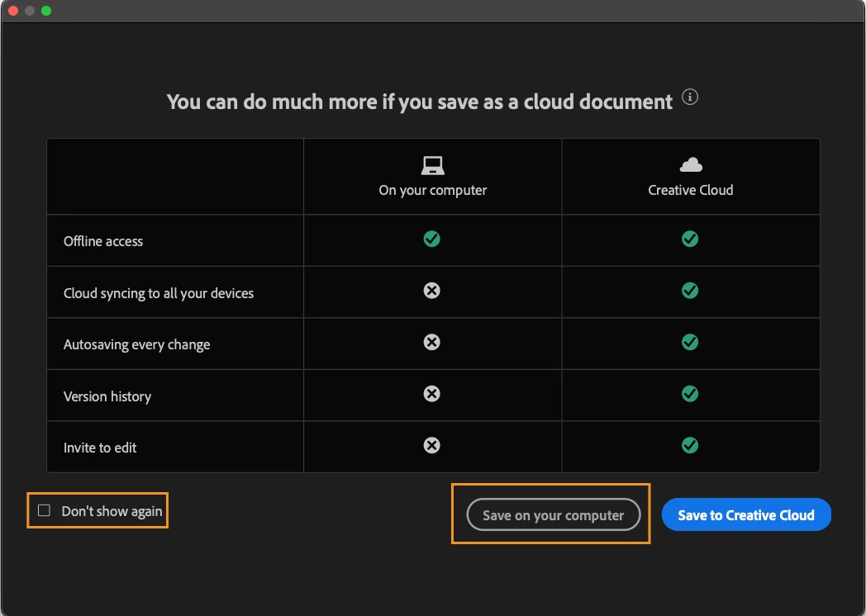
Task: Click the green zoom window button
Action: (x=46, y=11)
